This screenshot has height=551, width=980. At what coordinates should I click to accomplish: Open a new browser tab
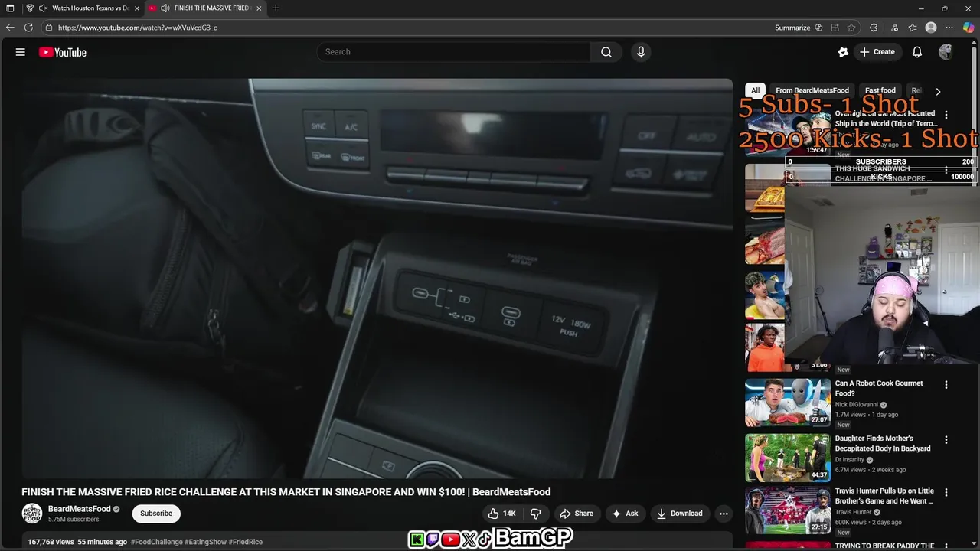[x=276, y=8]
